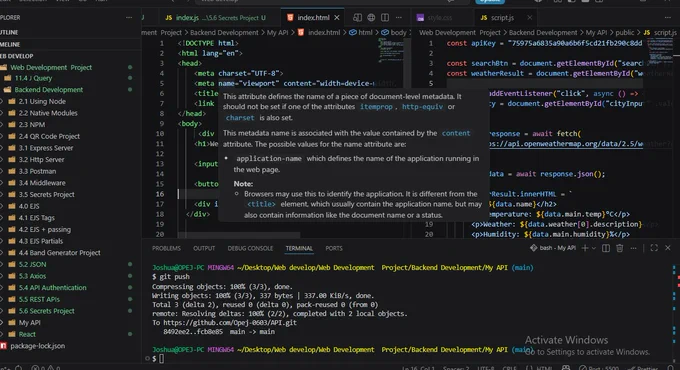The image size is (680, 370).
Task: Expand the 2.2 Native Modules folder
Action: click(48, 113)
